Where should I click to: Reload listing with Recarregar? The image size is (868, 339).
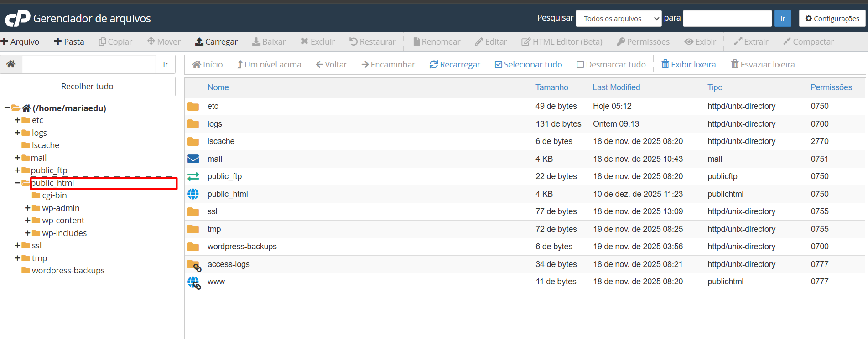455,65
